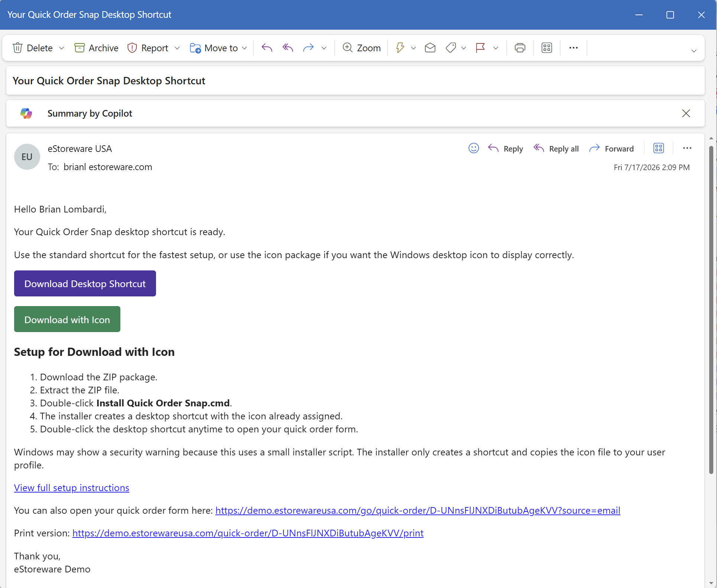Click the scrollbar down arrow
Viewport: 717px width, 588px height.
[711, 583]
